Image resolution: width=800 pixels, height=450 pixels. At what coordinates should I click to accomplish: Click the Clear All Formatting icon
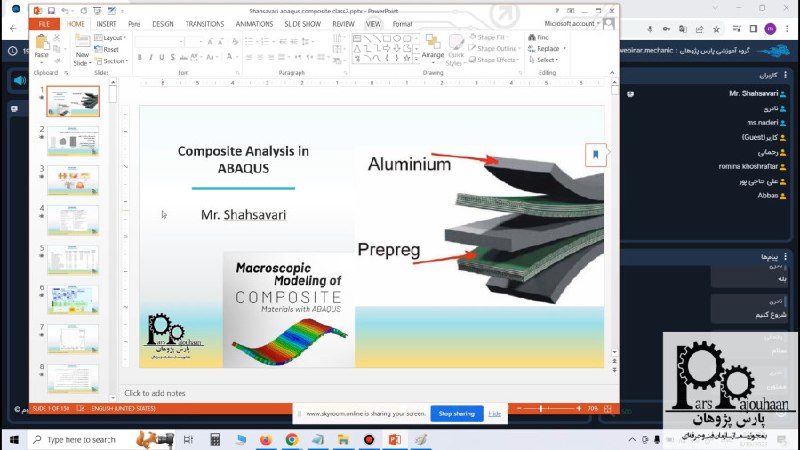point(235,41)
